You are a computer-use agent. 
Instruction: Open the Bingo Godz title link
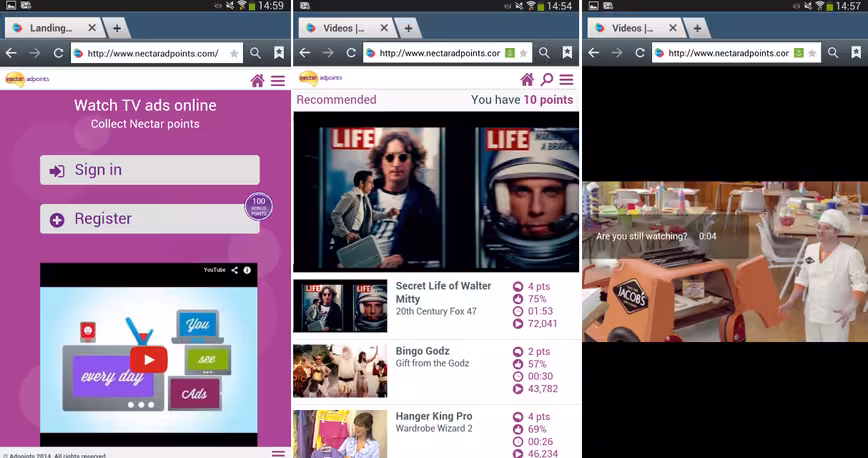422,351
